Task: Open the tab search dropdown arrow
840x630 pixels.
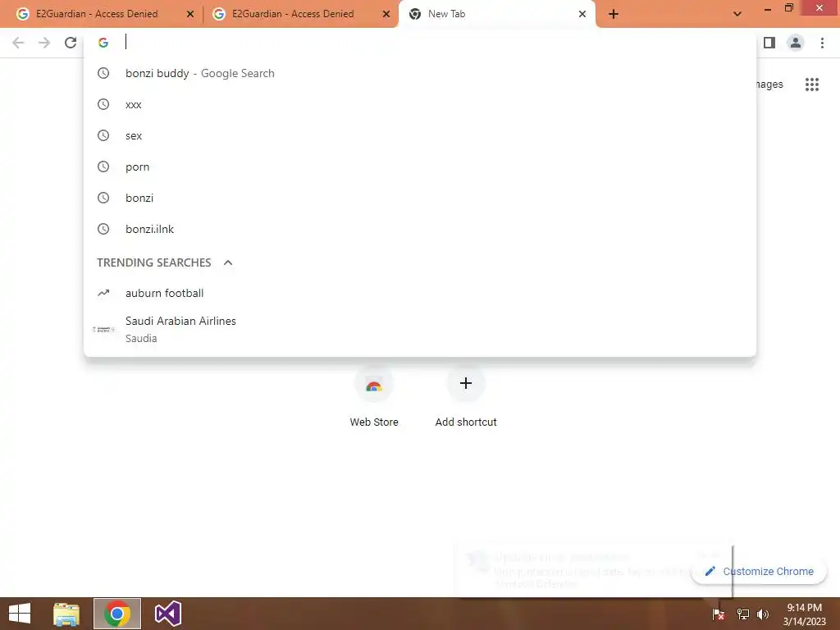Action: pos(737,14)
